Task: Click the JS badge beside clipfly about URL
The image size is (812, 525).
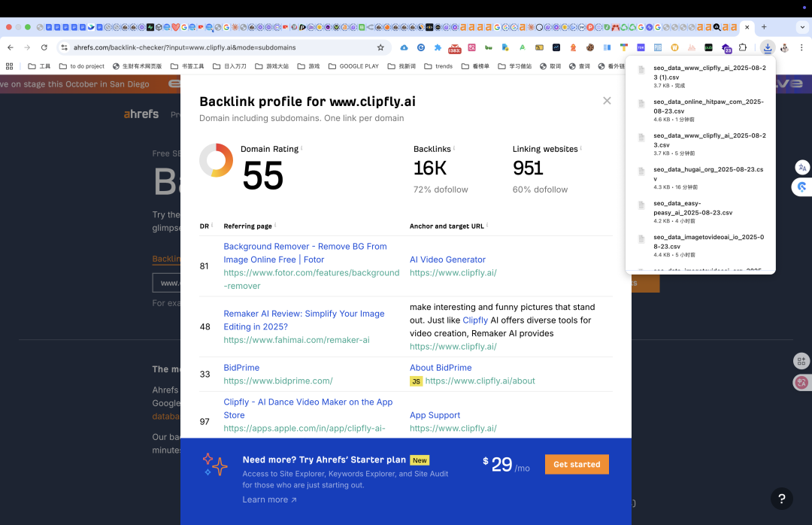Action: coord(416,381)
